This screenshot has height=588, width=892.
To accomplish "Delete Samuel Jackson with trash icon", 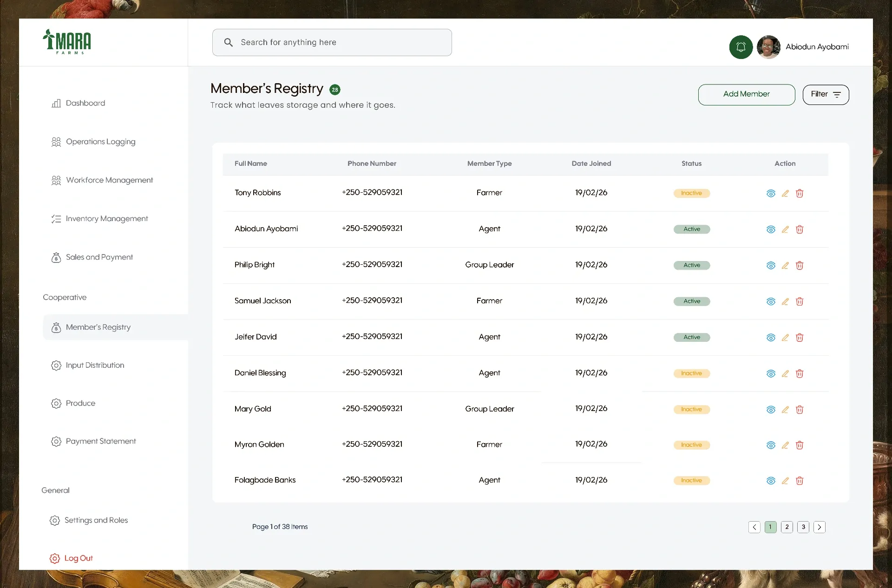I will coord(800,301).
